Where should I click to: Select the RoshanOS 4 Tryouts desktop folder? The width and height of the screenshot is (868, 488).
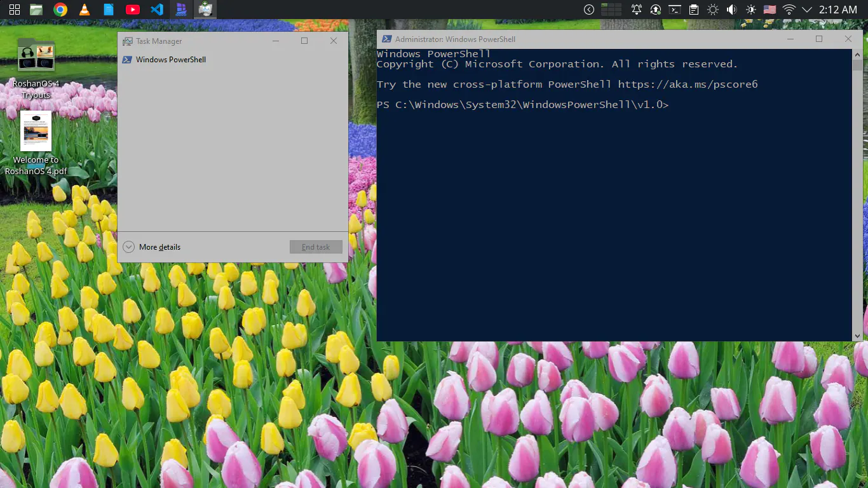click(x=36, y=70)
